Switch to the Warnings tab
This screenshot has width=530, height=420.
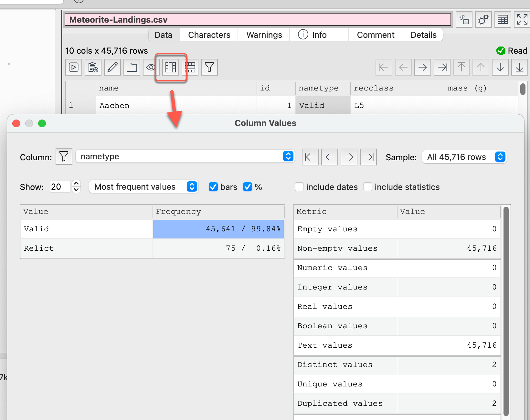coord(264,35)
